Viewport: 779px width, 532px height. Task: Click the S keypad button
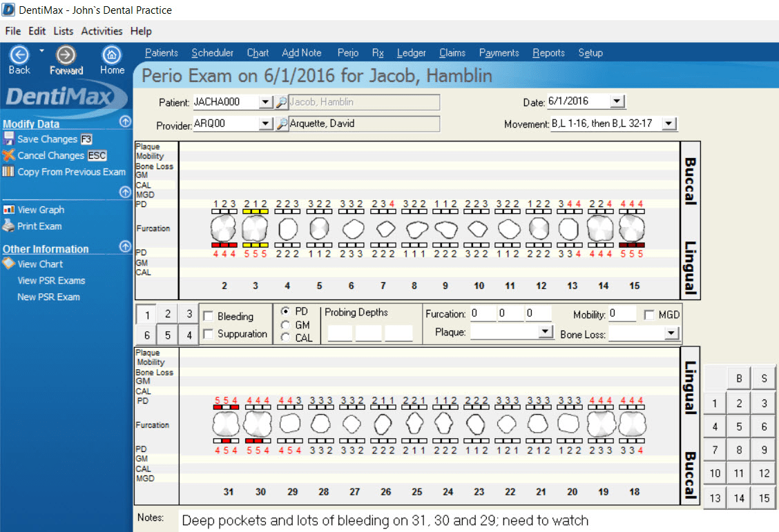coord(764,379)
